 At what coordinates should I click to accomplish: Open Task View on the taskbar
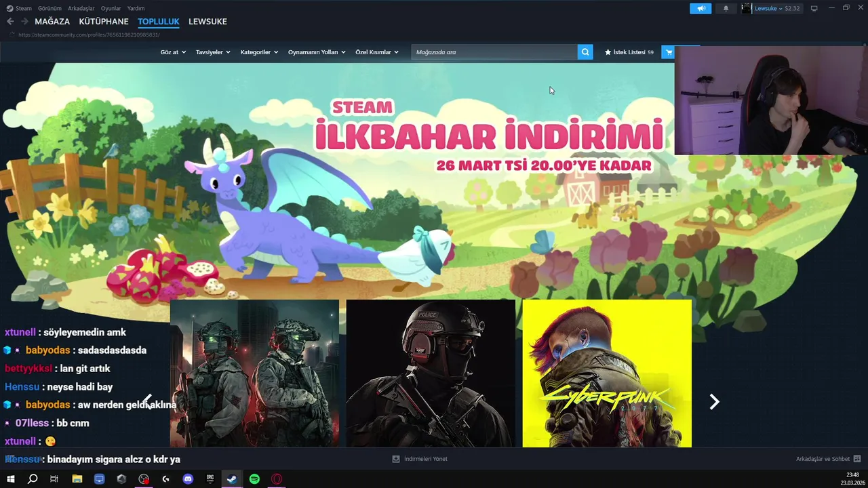(x=54, y=479)
